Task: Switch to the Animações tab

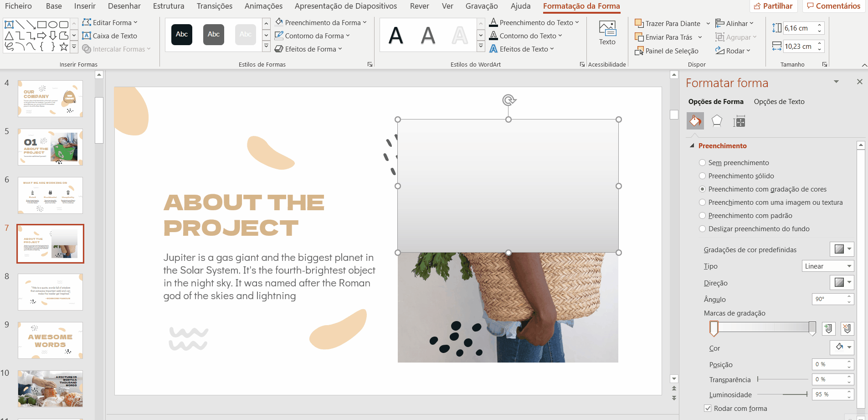Action: (263, 6)
